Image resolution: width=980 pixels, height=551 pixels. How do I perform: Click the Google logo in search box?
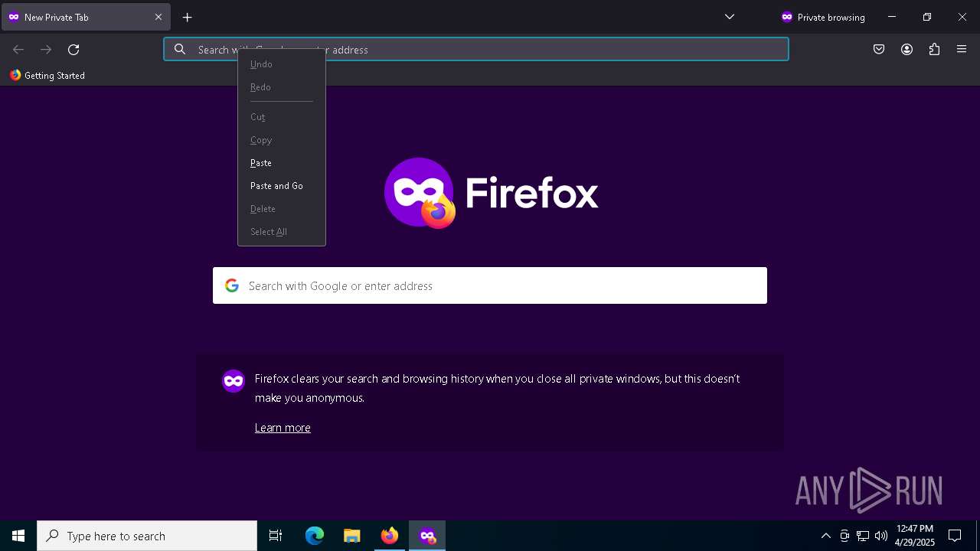pos(232,285)
